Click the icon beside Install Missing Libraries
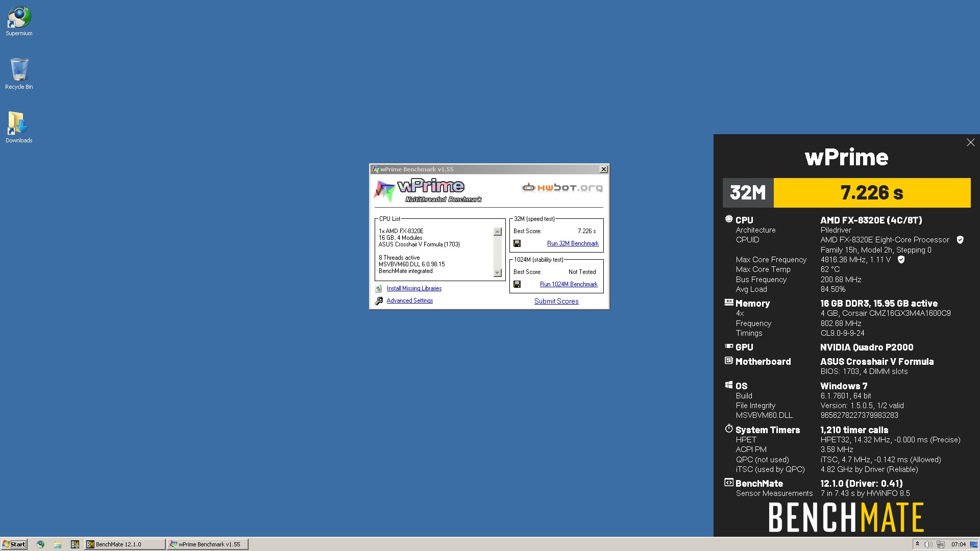Image resolution: width=980 pixels, height=551 pixels. [x=379, y=289]
